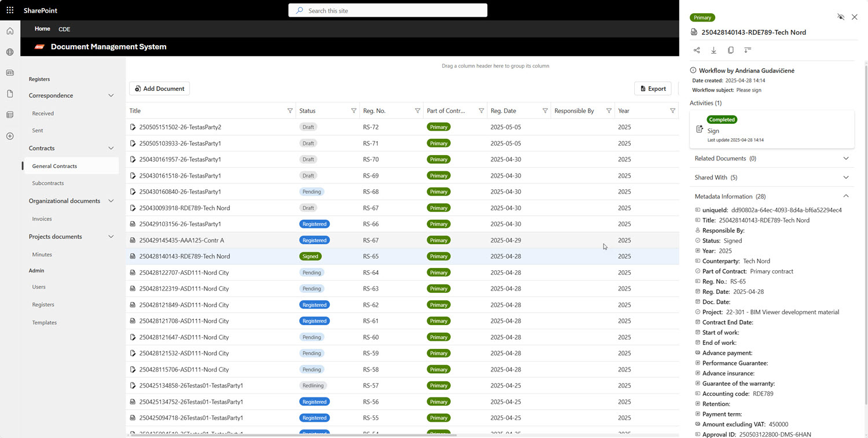Select row 250429145435-AAA125-Contr A
868x438 pixels.
pyautogui.click(x=181, y=240)
